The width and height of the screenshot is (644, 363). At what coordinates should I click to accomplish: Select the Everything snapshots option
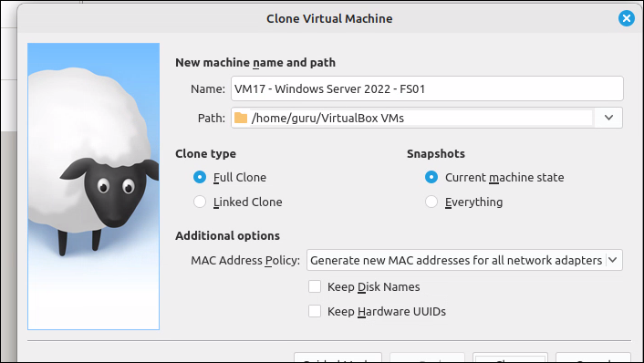(x=431, y=202)
